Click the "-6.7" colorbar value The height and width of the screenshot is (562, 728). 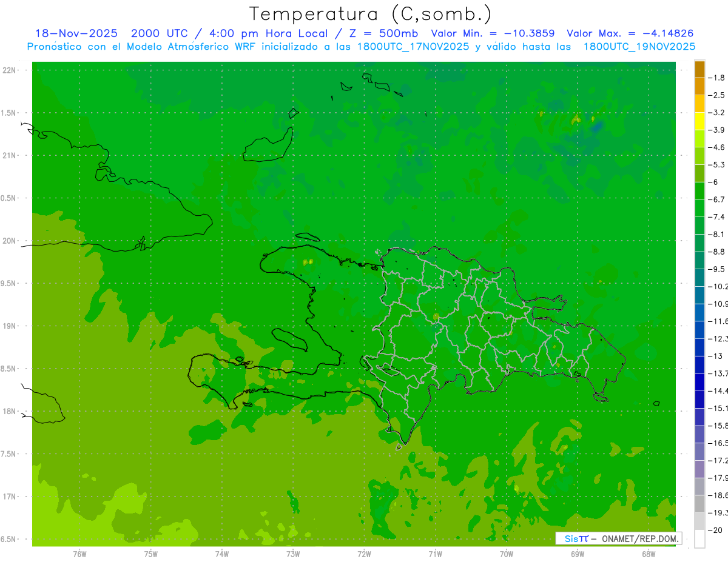pyautogui.click(x=717, y=199)
